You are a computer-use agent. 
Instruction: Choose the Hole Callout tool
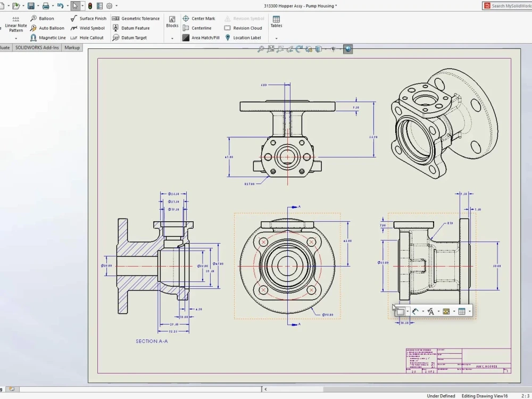pos(87,38)
